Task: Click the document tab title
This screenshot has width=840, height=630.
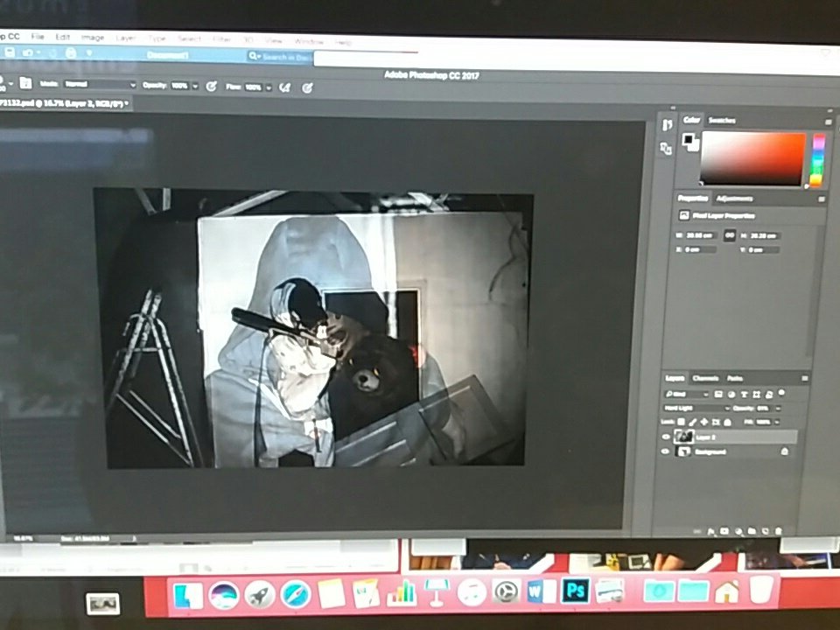Action: (63, 103)
